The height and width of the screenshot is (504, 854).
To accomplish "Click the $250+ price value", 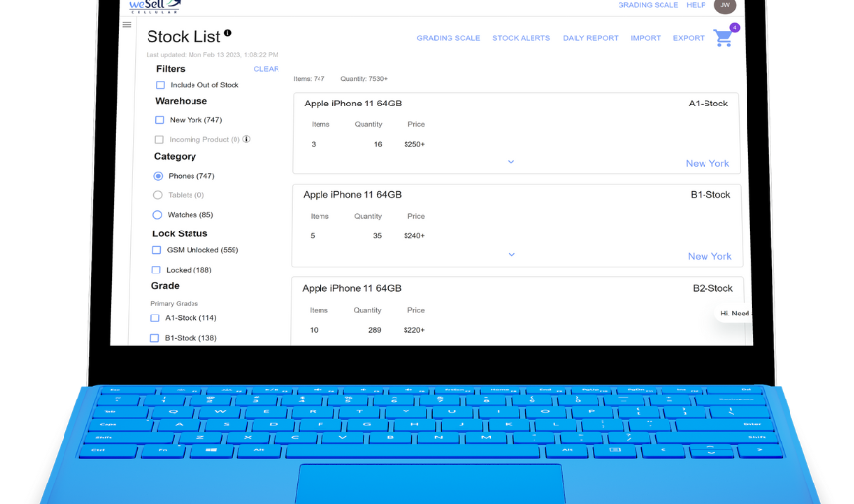I will (414, 144).
